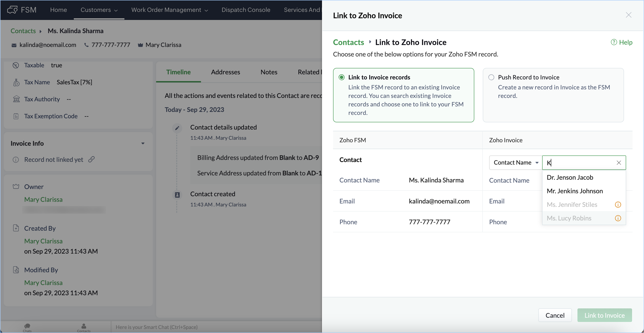Select Link to Invoice records radio option
The width and height of the screenshot is (644, 333).
pos(342,77)
